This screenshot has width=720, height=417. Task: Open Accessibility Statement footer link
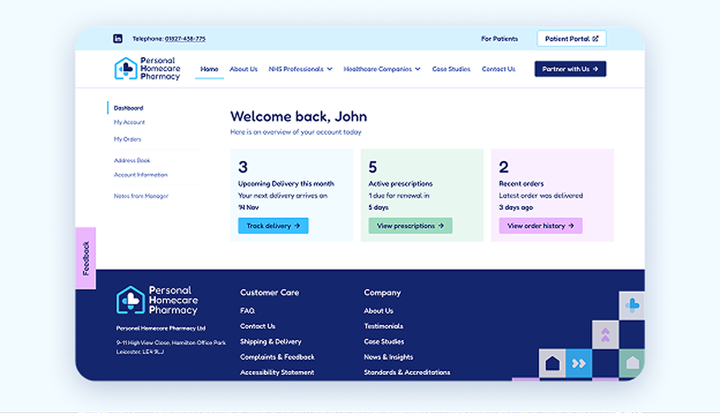pos(277,372)
